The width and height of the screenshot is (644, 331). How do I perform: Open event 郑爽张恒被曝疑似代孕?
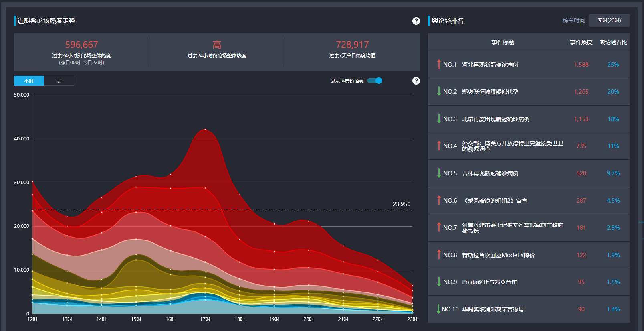490,92
